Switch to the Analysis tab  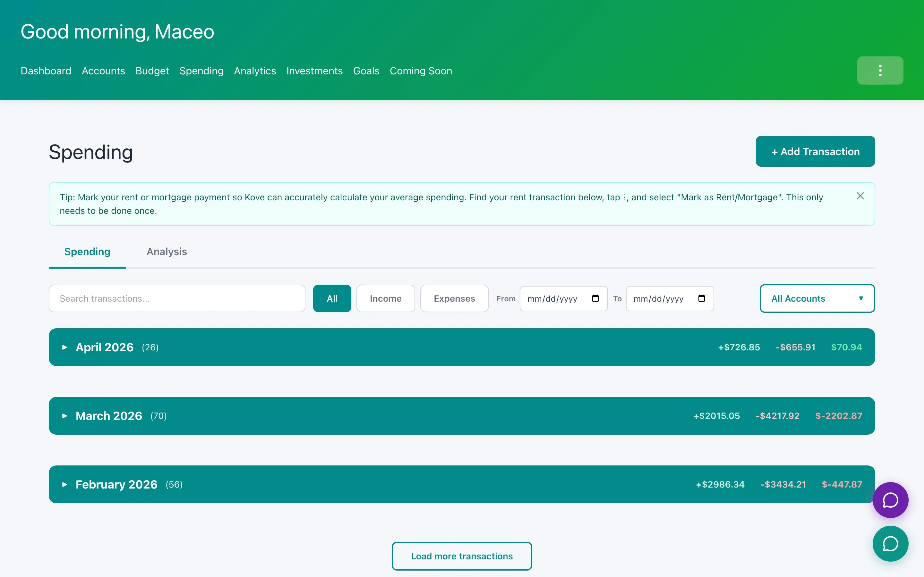pos(167,252)
